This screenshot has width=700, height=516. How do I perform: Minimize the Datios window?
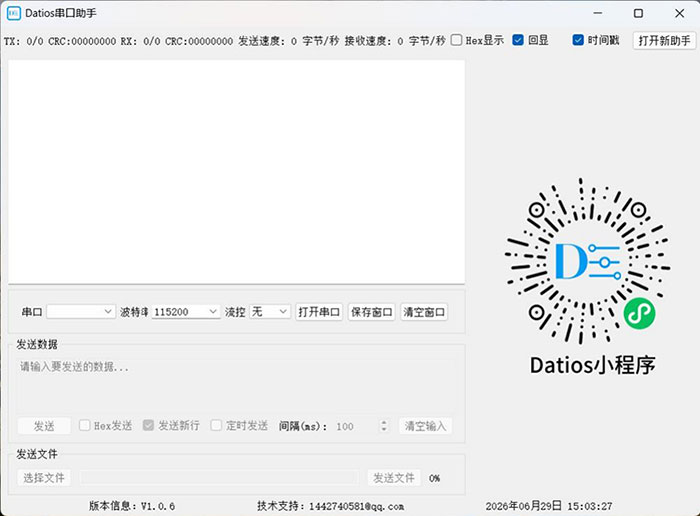pos(597,13)
